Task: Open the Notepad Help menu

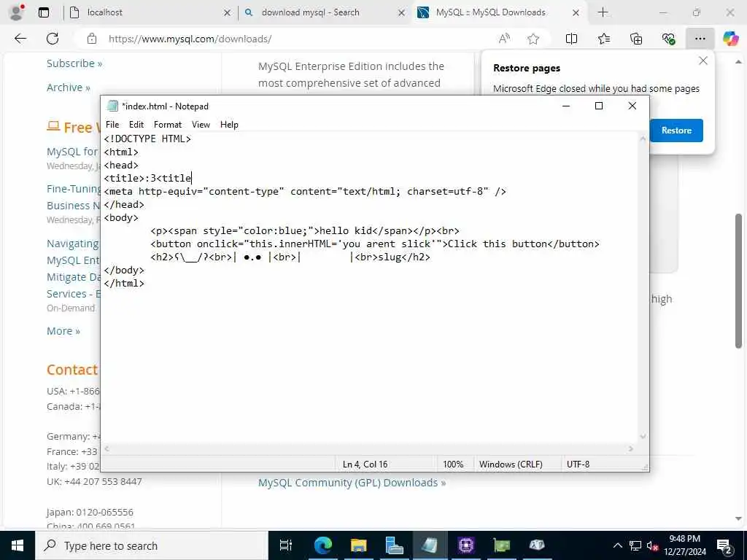Action: point(229,124)
